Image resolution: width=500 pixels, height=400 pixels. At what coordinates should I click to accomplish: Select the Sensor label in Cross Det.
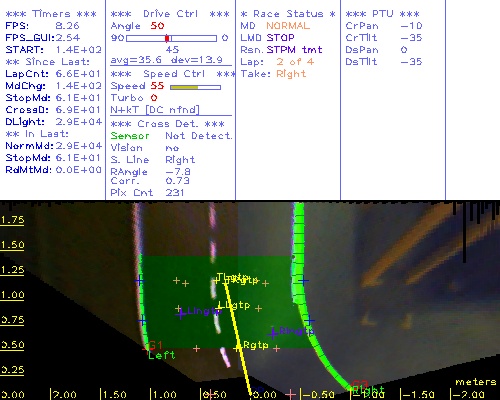coord(130,136)
